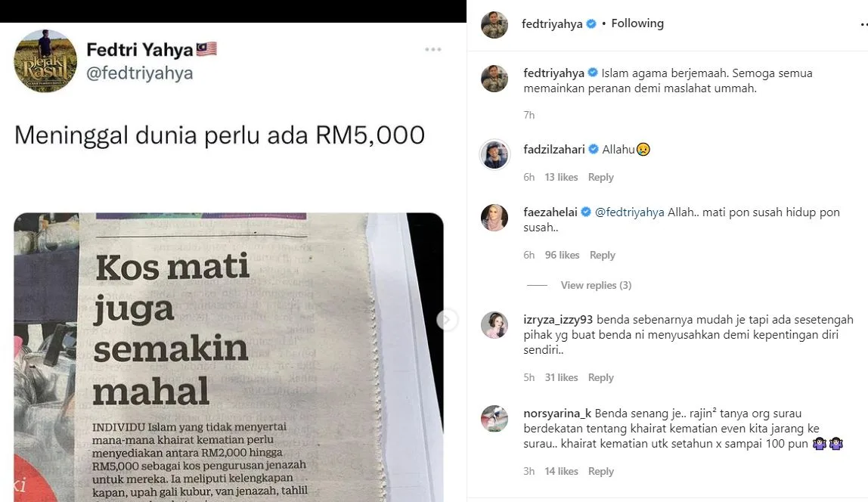Click Fedtri Yahya's Jejak Rasul tweet avatar
868x502 pixels.
tap(45, 61)
